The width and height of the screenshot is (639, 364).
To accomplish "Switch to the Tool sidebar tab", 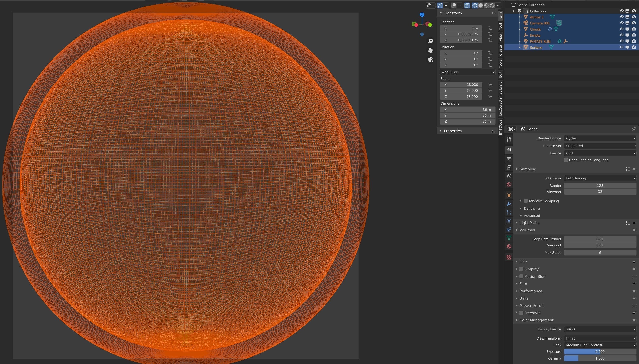I will tap(500, 26).
